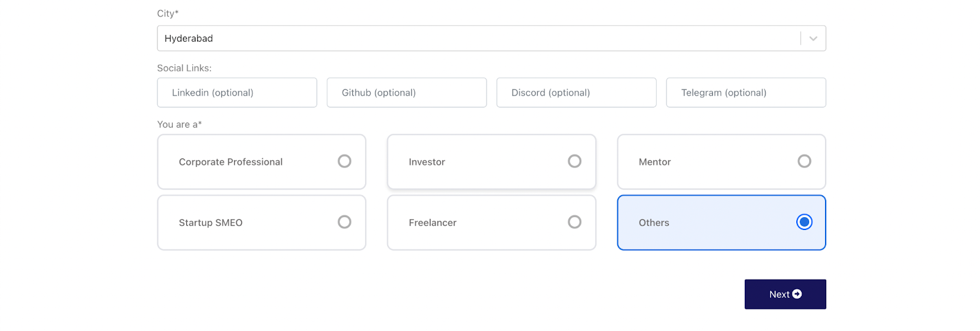Screen dimensions: 980x331
Task: Click the Next button label
Action: [779, 294]
